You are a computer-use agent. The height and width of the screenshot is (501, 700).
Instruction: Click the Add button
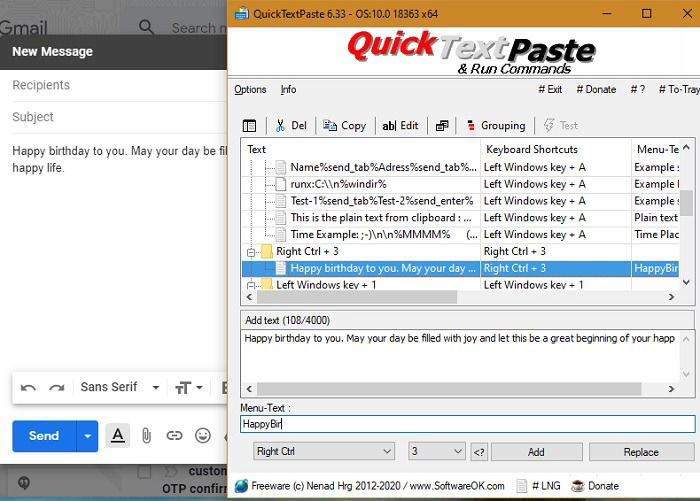(x=537, y=452)
